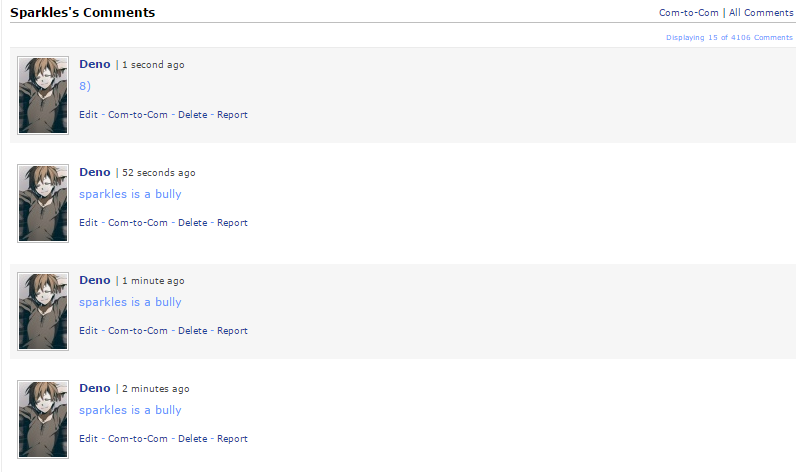Click Deno's username on the 2 minutes ago comment
Viewport: 805px width, 472px height.
(95, 388)
